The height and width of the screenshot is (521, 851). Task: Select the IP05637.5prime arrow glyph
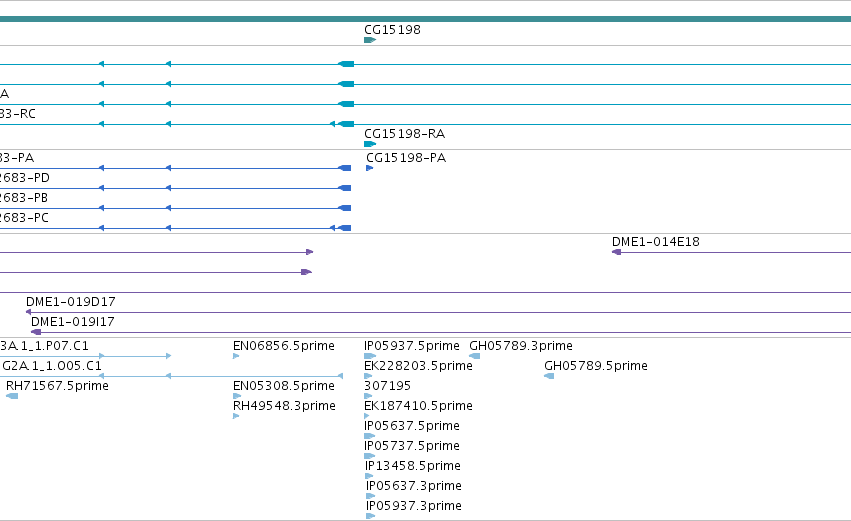(x=370, y=436)
